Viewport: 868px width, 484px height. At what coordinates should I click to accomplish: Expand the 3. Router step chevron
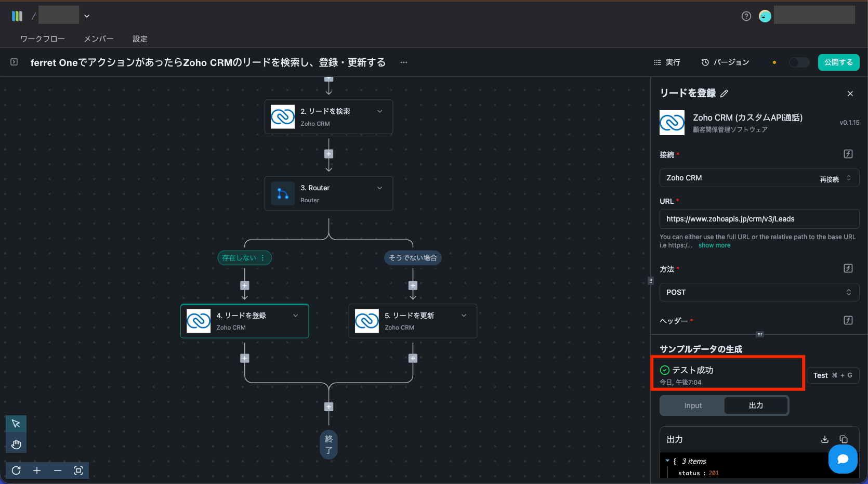point(380,188)
